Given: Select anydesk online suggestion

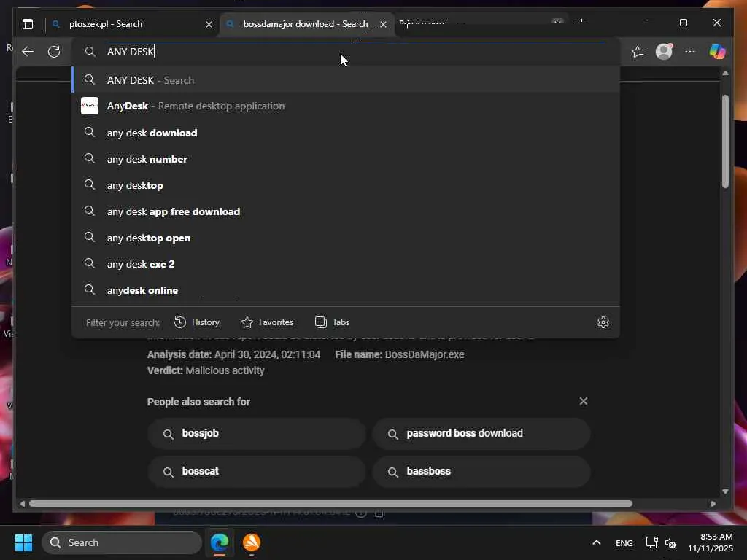Looking at the screenshot, I should [x=346, y=290].
